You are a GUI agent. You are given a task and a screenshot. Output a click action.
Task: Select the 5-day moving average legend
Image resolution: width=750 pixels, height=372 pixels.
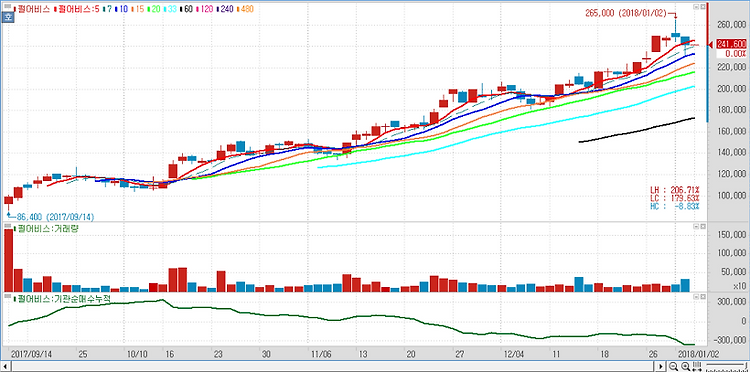point(77,9)
